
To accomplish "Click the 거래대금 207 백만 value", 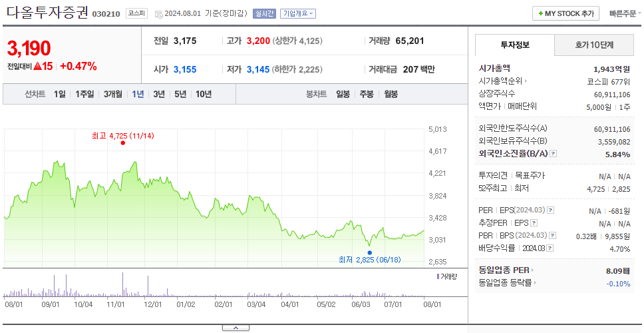I will point(418,69).
